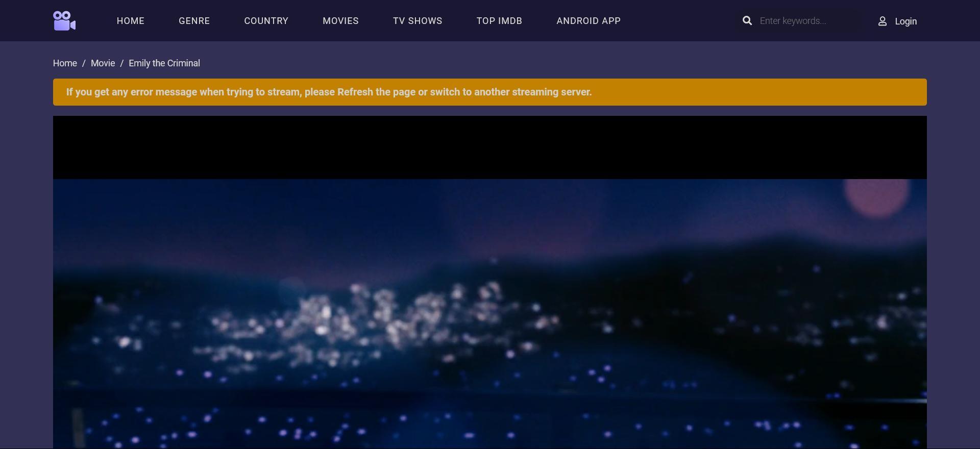980x449 pixels.
Task: Open the HOME menu item
Action: click(x=131, y=21)
